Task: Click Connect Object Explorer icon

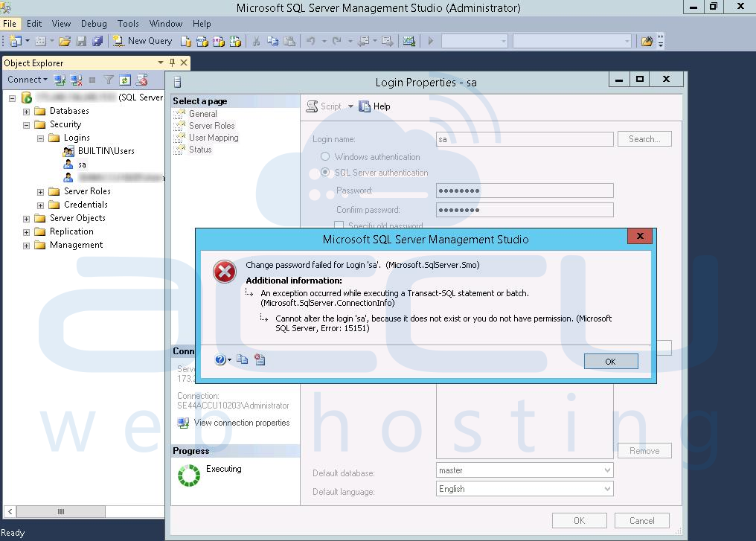Action: tap(60, 80)
